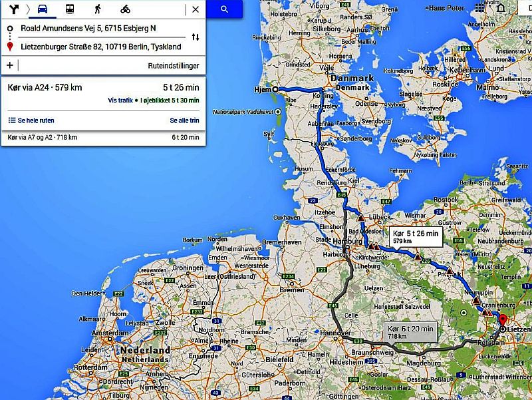Click the park marker west of Oranienburg
The image size is (532, 400).
click(x=464, y=312)
